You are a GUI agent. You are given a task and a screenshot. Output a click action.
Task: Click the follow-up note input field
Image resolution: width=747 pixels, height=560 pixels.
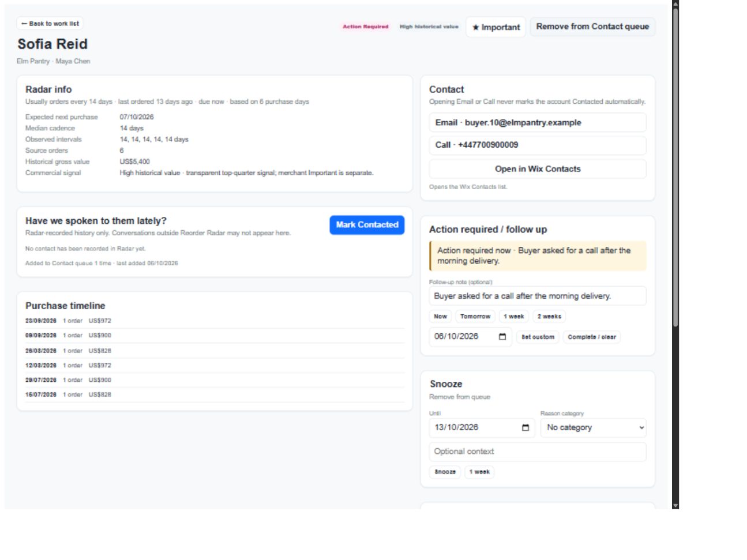point(538,296)
